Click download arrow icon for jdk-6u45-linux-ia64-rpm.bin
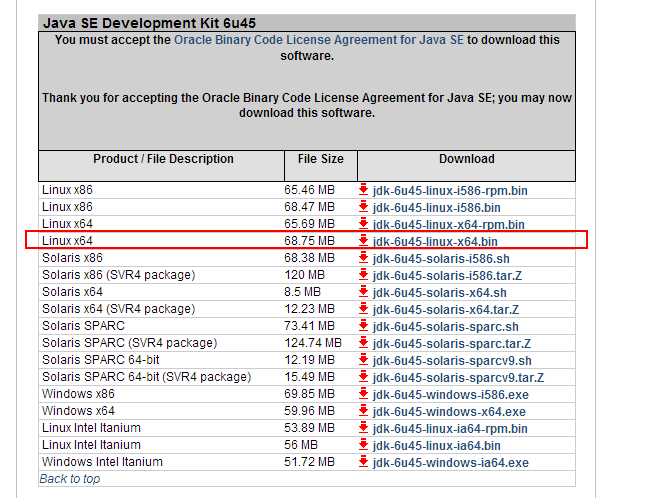Screen dimensions: 647x498 point(363,428)
